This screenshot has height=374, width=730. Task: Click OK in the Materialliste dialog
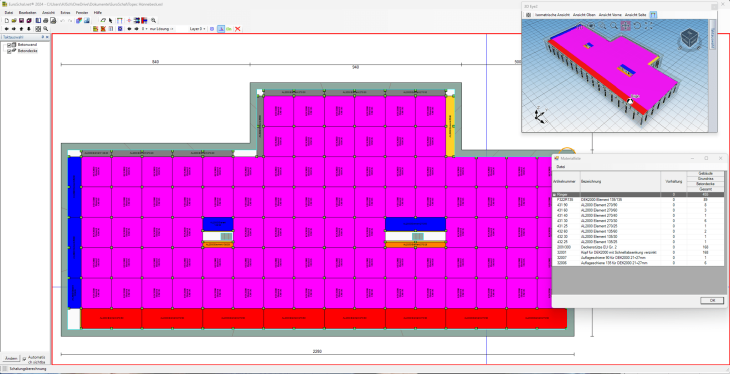[x=712, y=301]
